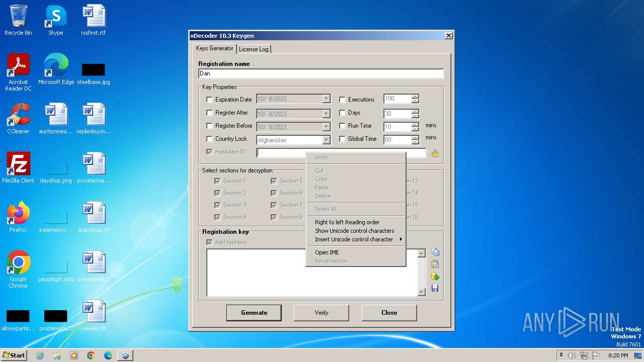This screenshot has height=362, width=644.
Task: Open the Expiration Date date dropdown
Action: click(x=326, y=99)
